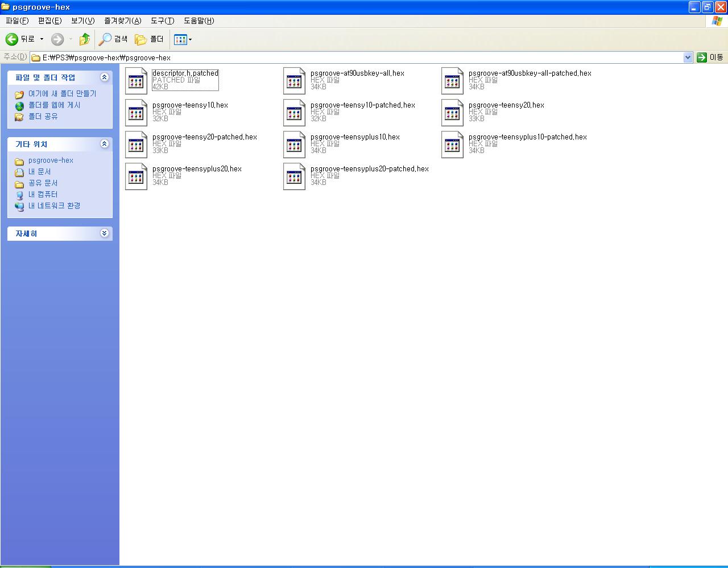The image size is (728, 568).
Task: Open the 파일(F) menu
Action: pyautogui.click(x=17, y=21)
